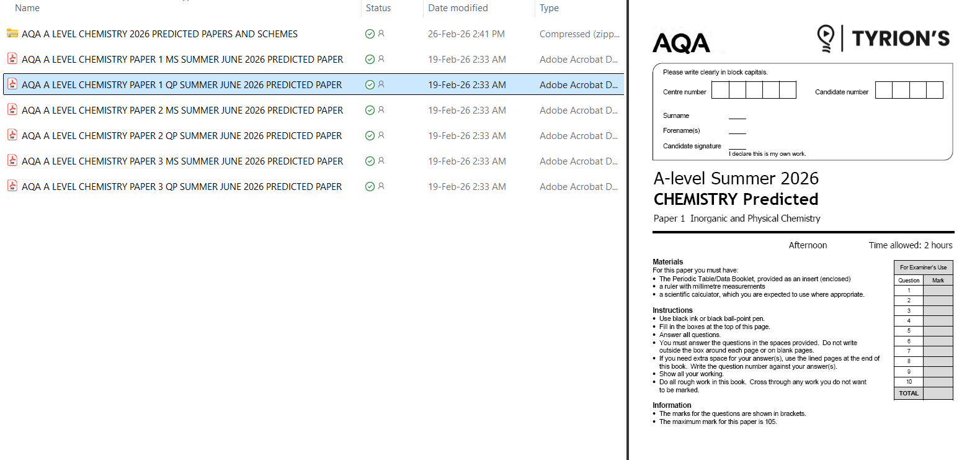Select the 2026 Predicted Papers and Schemes zip

[159, 34]
